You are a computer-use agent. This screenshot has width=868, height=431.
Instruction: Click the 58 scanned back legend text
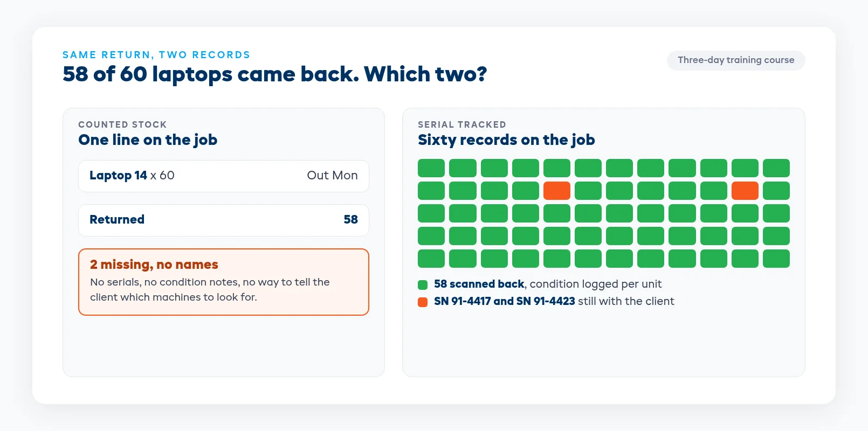[x=479, y=284]
